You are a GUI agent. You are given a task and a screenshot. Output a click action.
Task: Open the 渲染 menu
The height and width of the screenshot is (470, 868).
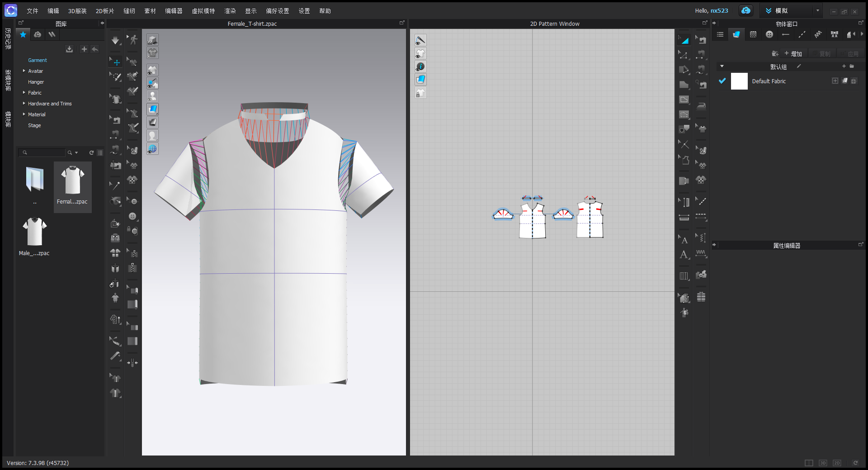[230, 11]
